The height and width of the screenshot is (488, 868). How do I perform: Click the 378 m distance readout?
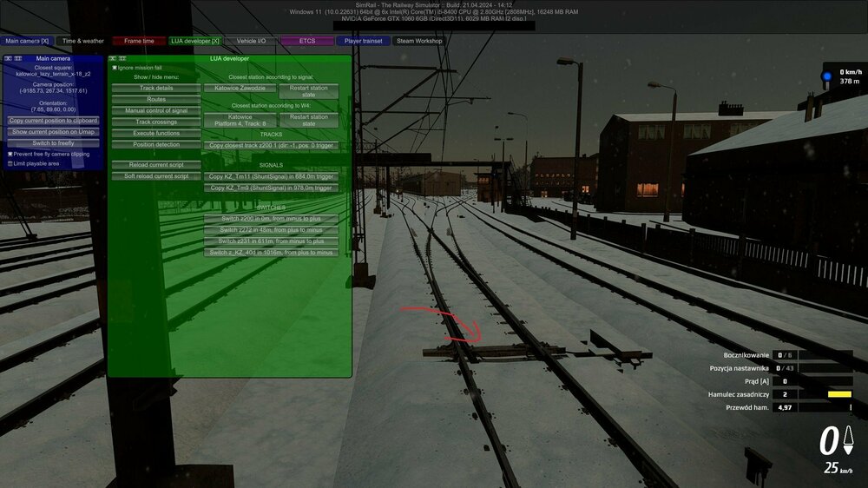pos(849,82)
